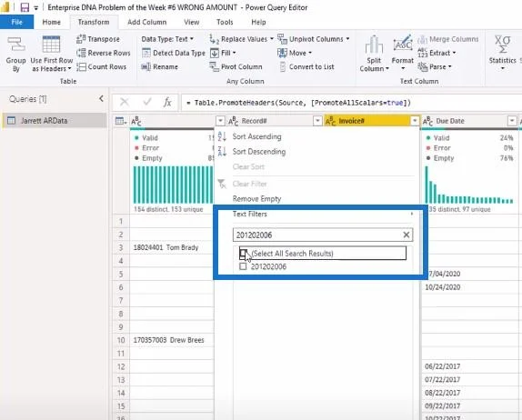Open quick access toolbar dropdown arrow
Image resolution: width=522 pixels, height=420 pixels.
pos(36,7)
